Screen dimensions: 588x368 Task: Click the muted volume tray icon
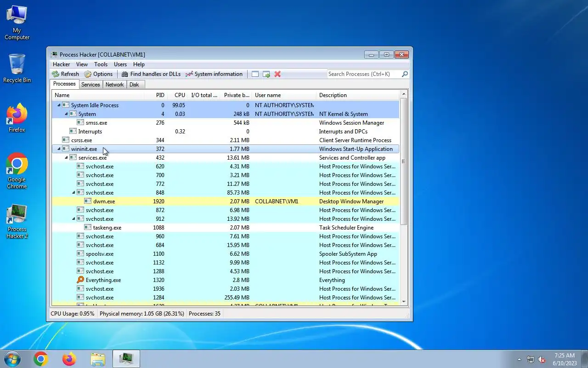pos(542,359)
